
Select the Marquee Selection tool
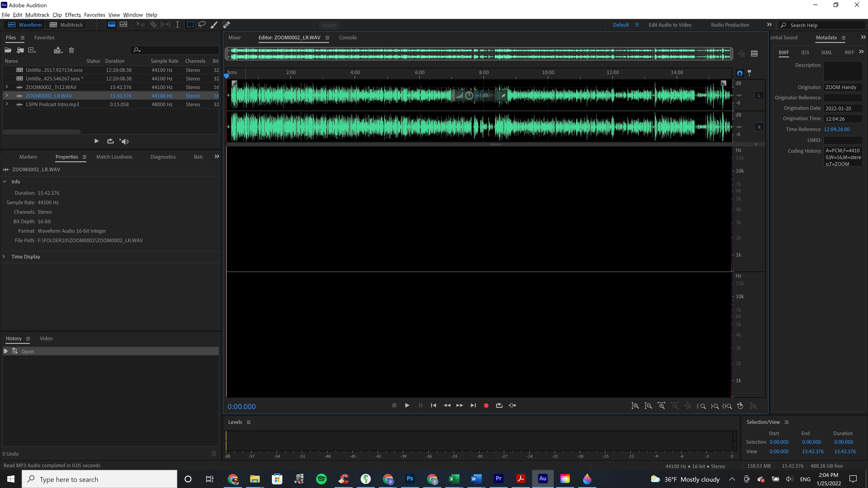(190, 25)
